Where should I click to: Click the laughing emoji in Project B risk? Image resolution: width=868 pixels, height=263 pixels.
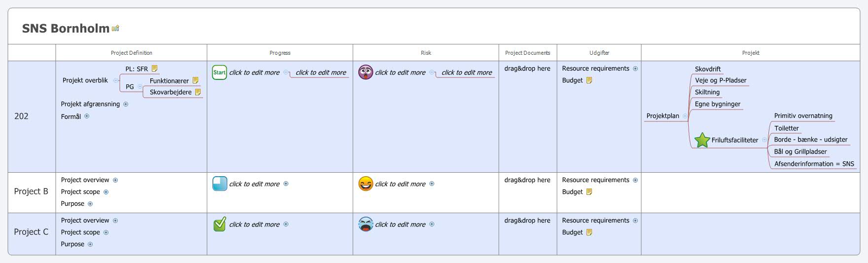pos(366,184)
